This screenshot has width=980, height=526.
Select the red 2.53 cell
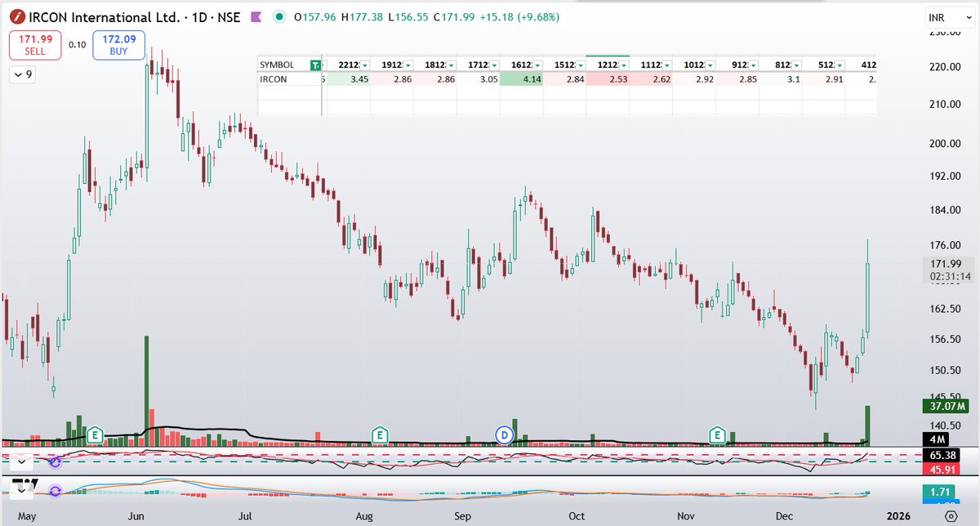coord(608,79)
